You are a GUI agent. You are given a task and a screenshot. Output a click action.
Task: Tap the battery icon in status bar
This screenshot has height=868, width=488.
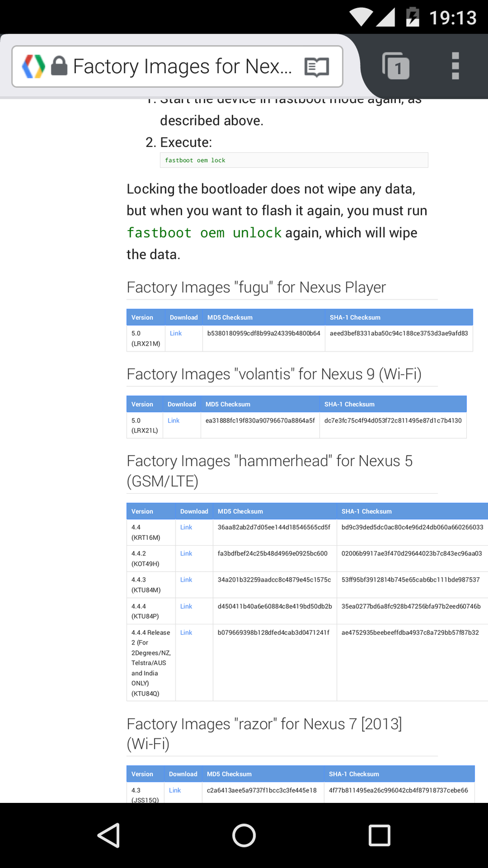click(x=413, y=17)
